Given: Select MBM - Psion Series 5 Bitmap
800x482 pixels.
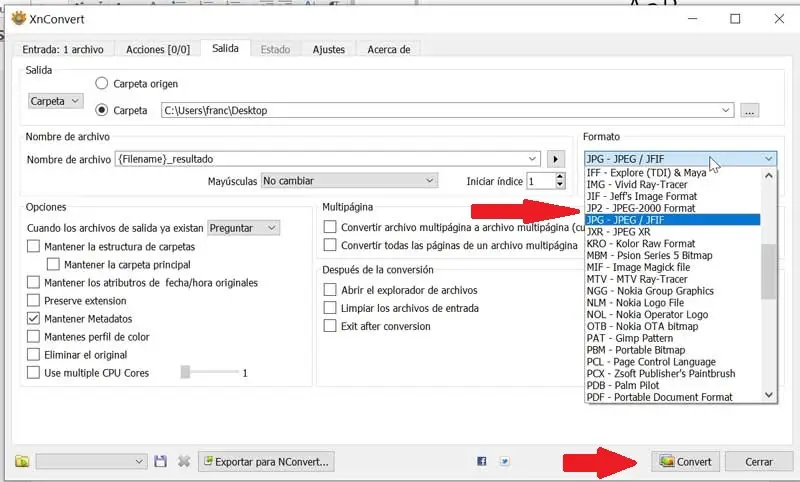Looking at the screenshot, I should click(672, 255).
